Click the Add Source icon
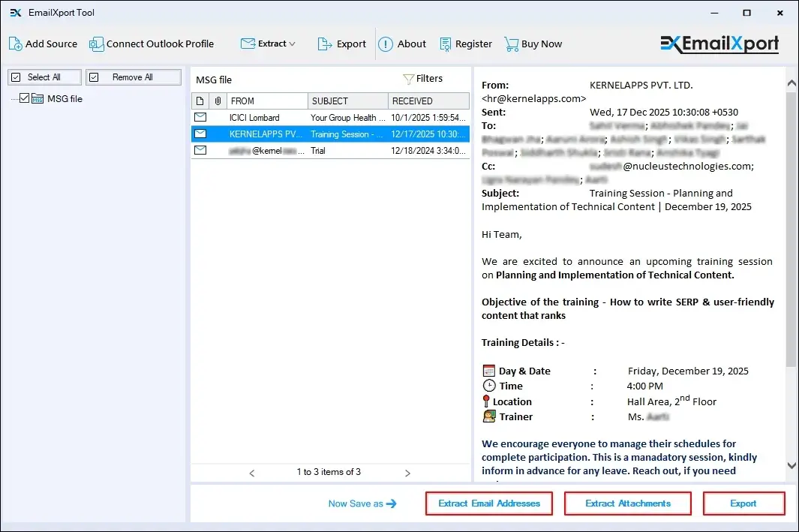Image resolution: width=799 pixels, height=532 pixels. click(15, 44)
